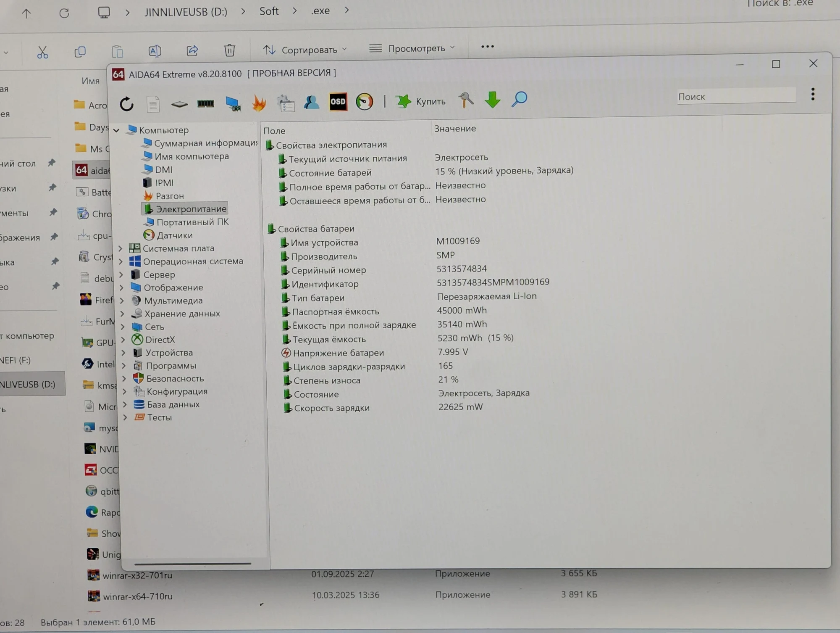Click the Soft breadcrumb in Explorer address bar
Viewport: 840px width, 633px height.
point(269,11)
